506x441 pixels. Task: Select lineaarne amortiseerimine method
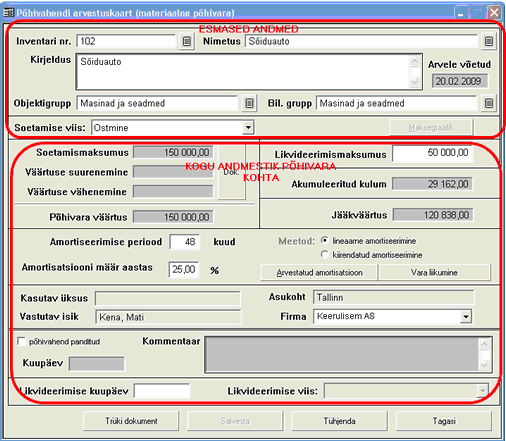(x=324, y=240)
